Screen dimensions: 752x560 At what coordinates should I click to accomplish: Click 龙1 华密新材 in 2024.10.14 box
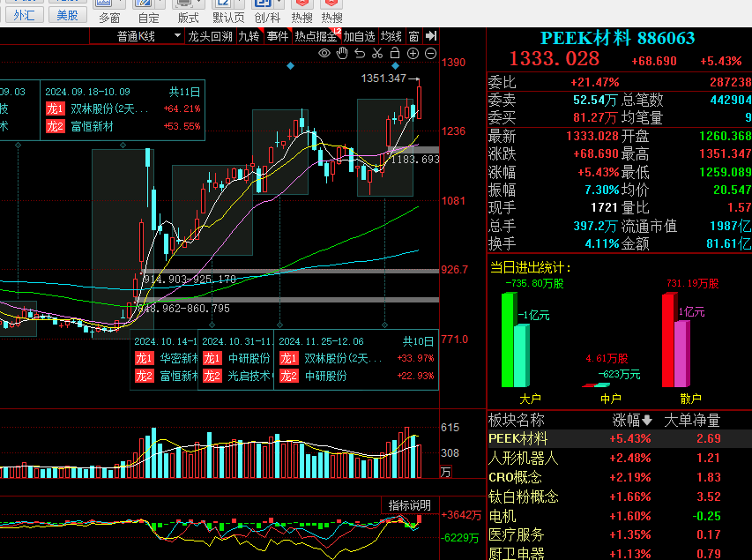point(166,358)
